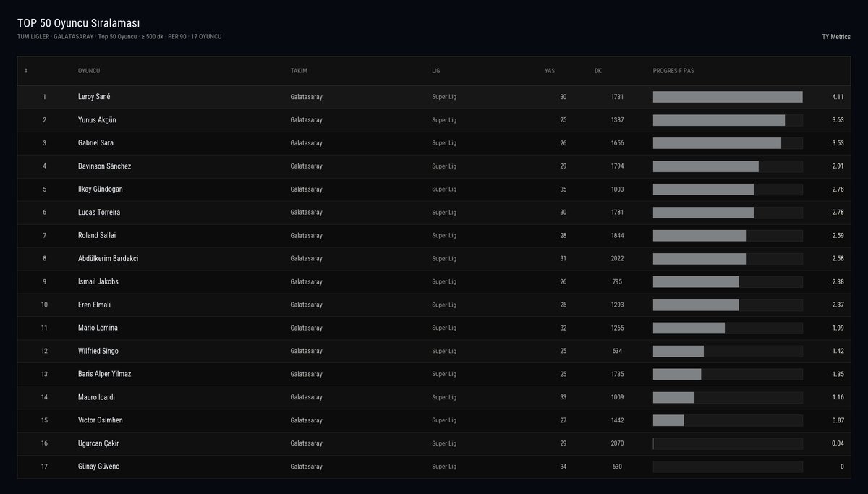This screenshot has width=868, height=494.
Task: Click player name Leroy Sané
Action: pyautogui.click(x=94, y=97)
